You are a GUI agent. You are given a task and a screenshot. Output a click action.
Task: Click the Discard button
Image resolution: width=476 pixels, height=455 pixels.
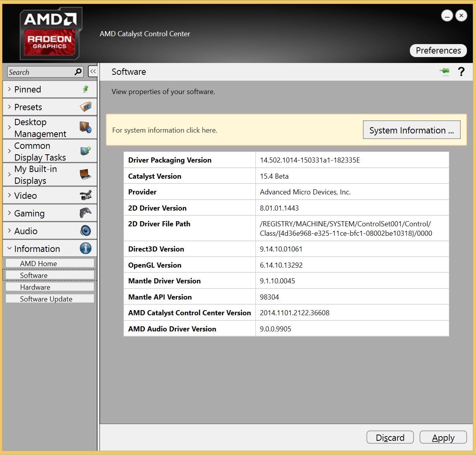tap(390, 437)
